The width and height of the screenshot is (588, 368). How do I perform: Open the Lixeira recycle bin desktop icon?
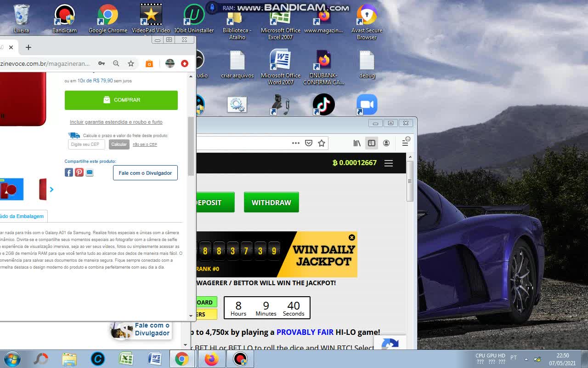21,18
